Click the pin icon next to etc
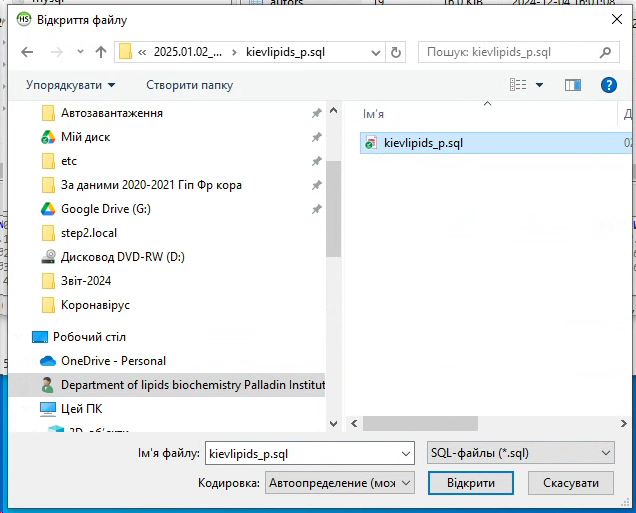This screenshot has width=636, height=513. point(316,161)
